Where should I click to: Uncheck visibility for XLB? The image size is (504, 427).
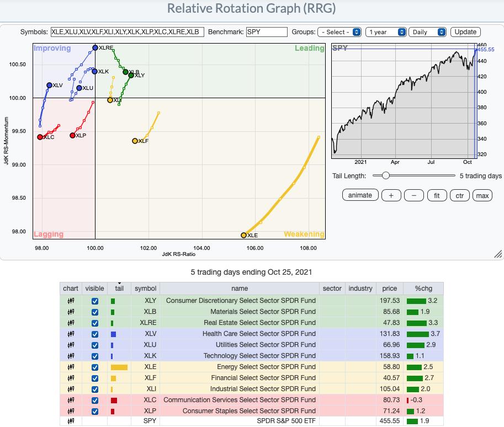point(95,312)
